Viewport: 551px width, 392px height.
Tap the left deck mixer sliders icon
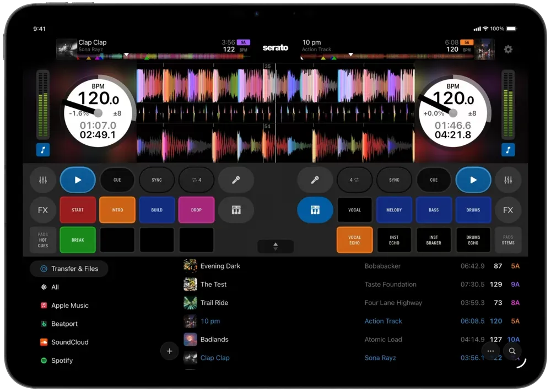point(43,180)
